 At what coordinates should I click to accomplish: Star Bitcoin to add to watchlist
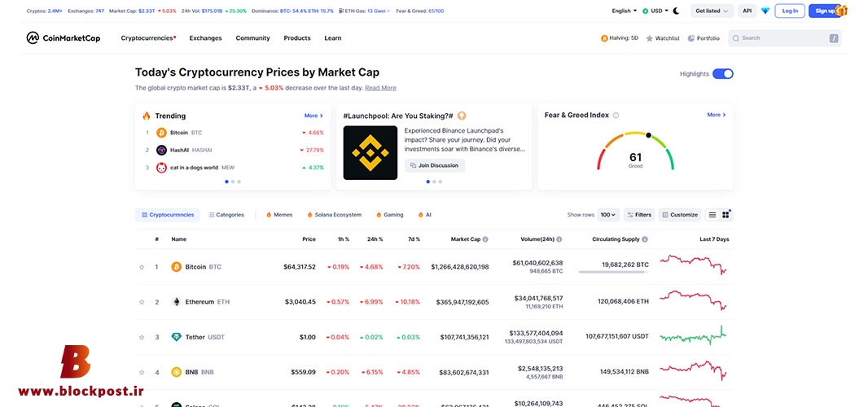click(x=142, y=267)
